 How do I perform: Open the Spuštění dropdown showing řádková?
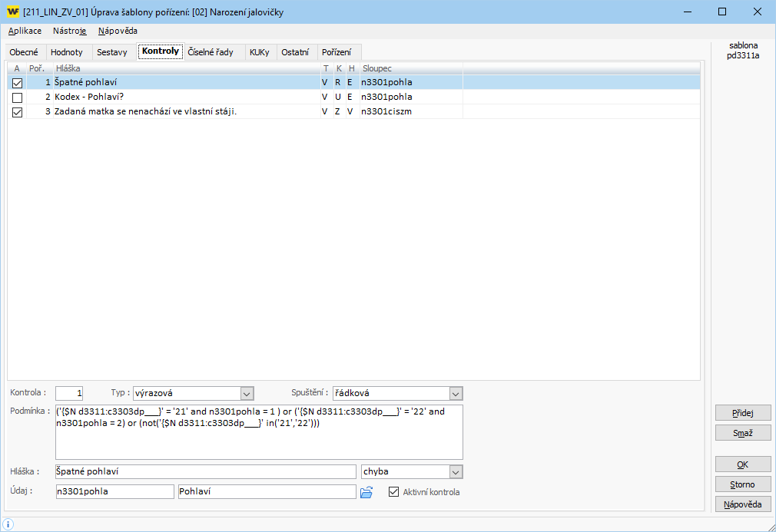[456, 394]
